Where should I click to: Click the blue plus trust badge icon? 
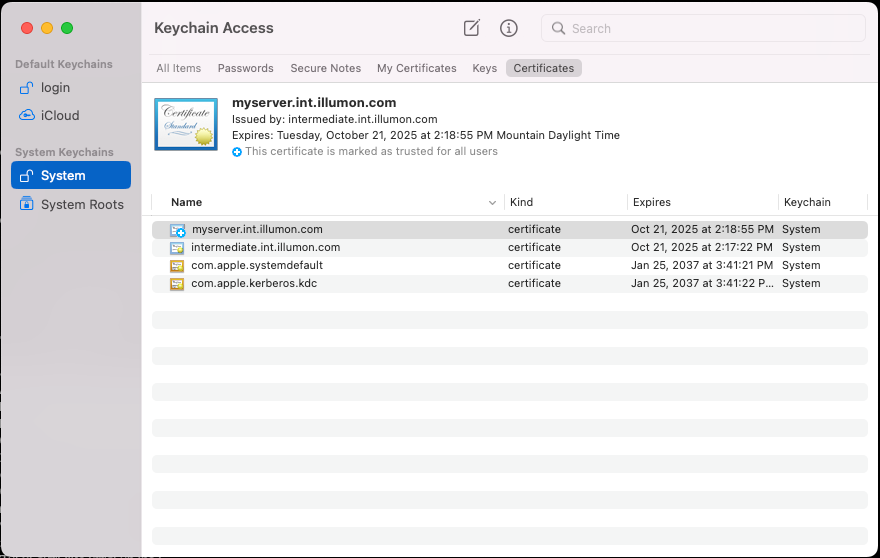pos(237,152)
